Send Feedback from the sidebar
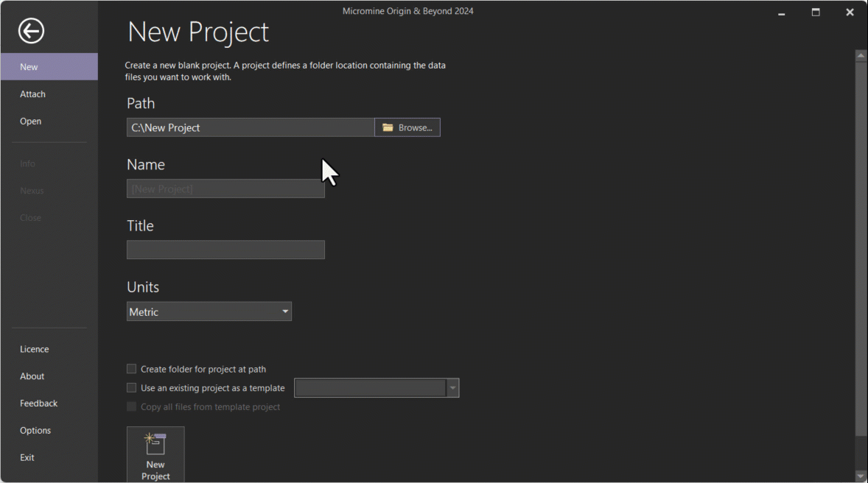868x483 pixels. [38, 403]
